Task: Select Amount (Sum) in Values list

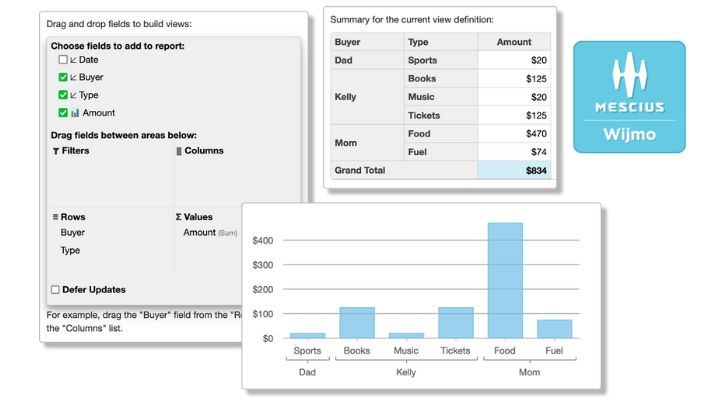Action: point(210,232)
